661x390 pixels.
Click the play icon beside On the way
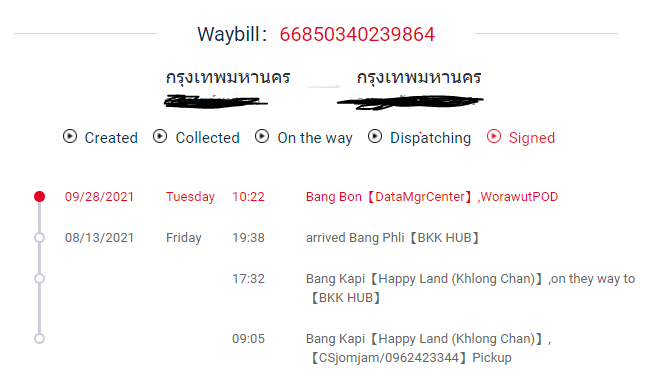pyautogui.click(x=262, y=137)
